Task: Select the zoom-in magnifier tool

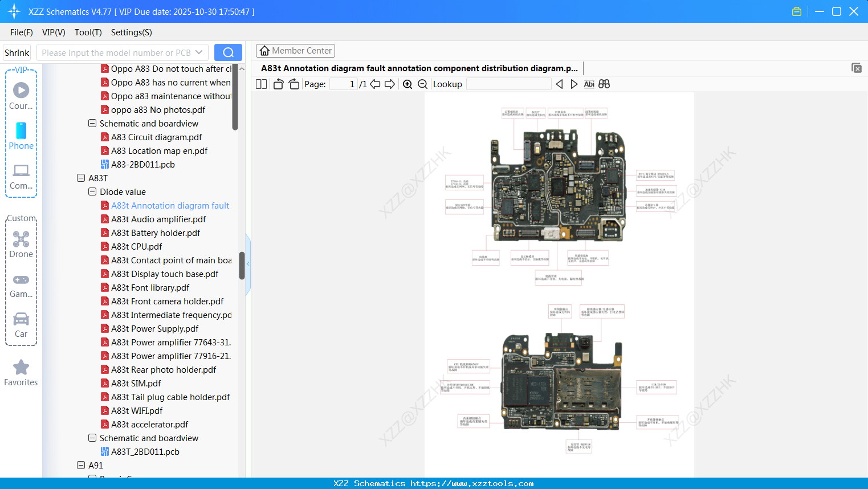Action: (407, 84)
